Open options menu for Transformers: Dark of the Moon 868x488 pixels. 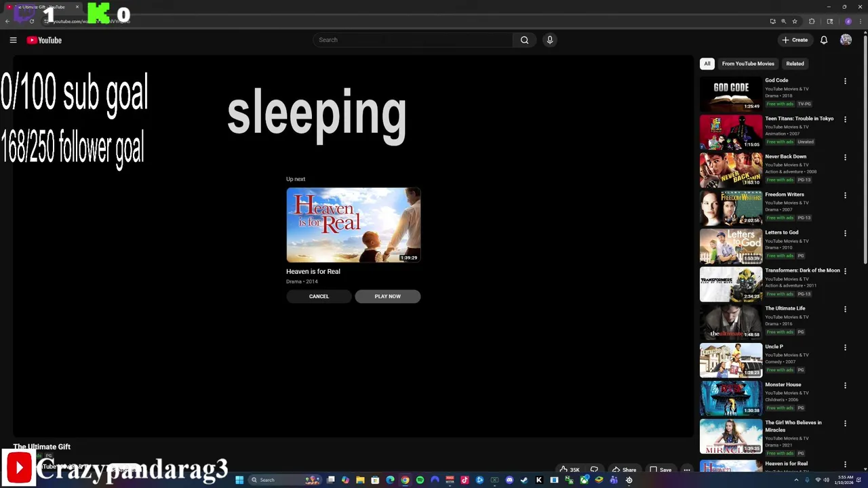(x=845, y=270)
